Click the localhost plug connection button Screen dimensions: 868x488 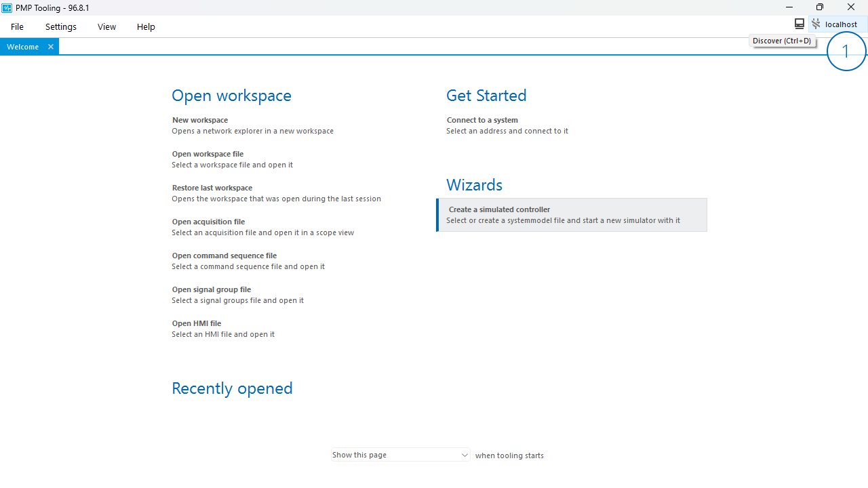(x=837, y=24)
